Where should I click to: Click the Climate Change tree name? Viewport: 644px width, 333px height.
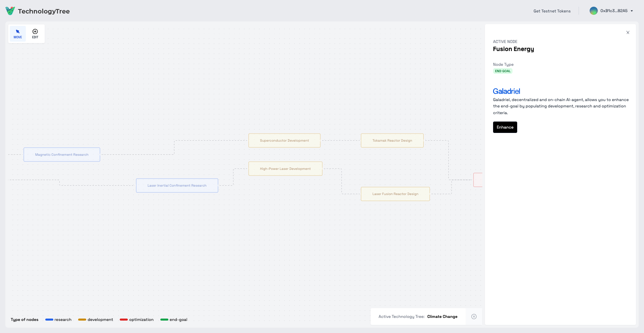[442, 317]
